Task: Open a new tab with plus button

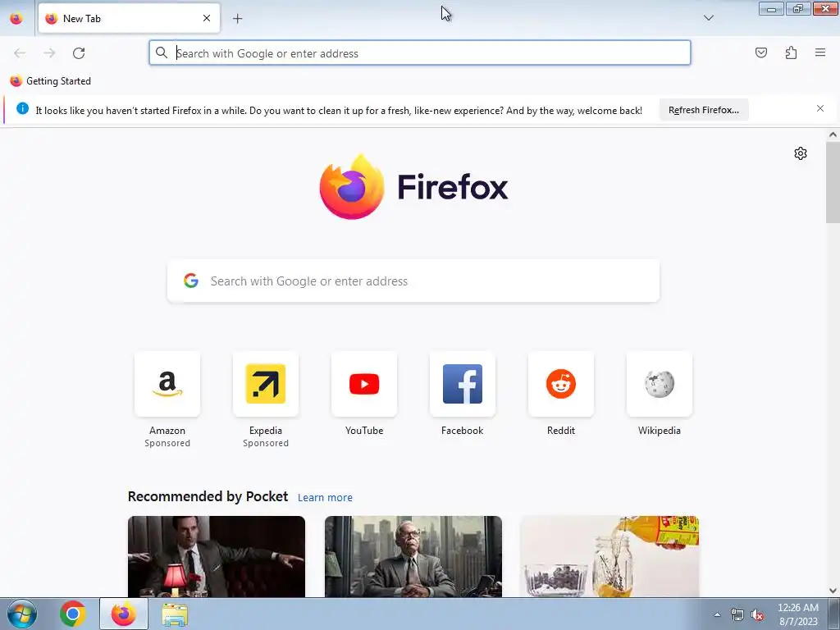Action: click(237, 18)
